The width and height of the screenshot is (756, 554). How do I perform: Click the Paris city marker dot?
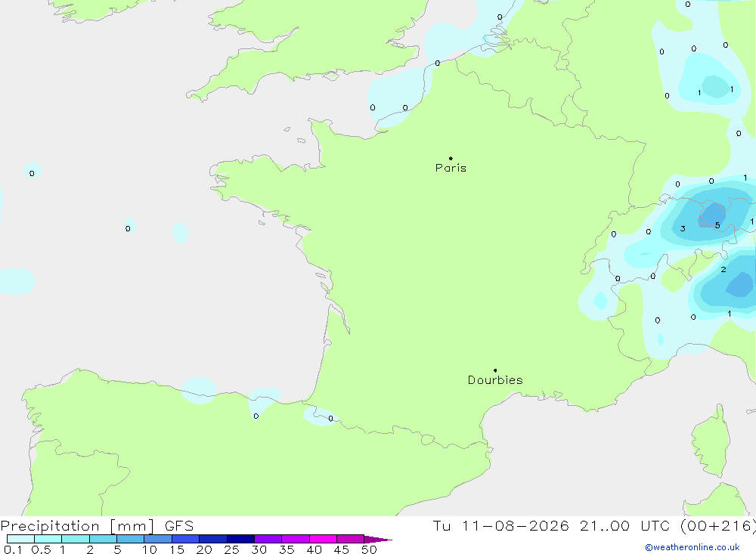point(451,158)
